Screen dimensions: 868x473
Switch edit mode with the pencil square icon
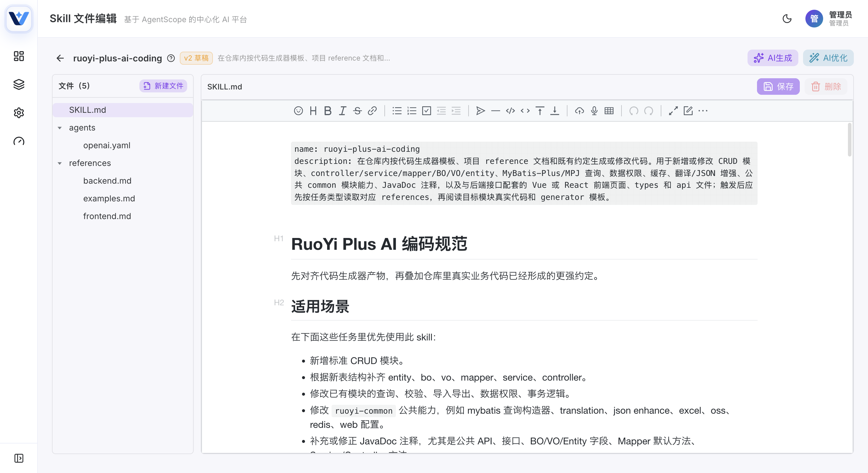pos(688,111)
